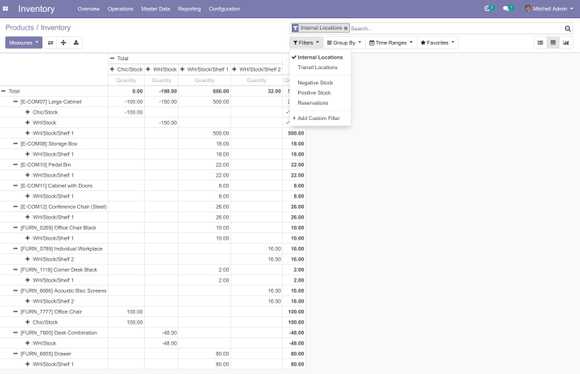The width and height of the screenshot is (580, 374).
Task: Expand the Chic/Stock column header
Action: tap(126, 70)
